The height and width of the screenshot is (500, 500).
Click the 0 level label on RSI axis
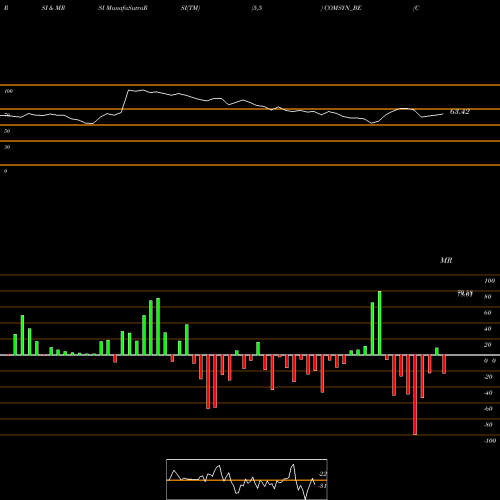tap(5, 171)
